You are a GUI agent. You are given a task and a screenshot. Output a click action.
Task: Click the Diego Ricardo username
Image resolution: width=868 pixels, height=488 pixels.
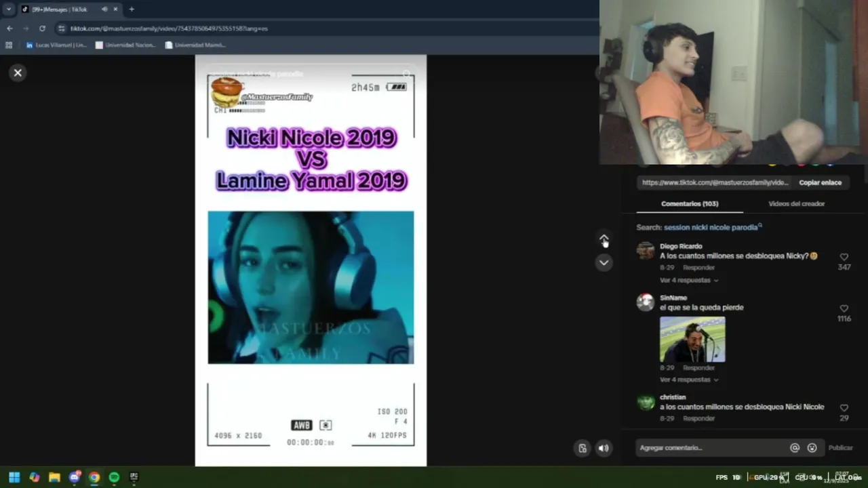[681, 246]
